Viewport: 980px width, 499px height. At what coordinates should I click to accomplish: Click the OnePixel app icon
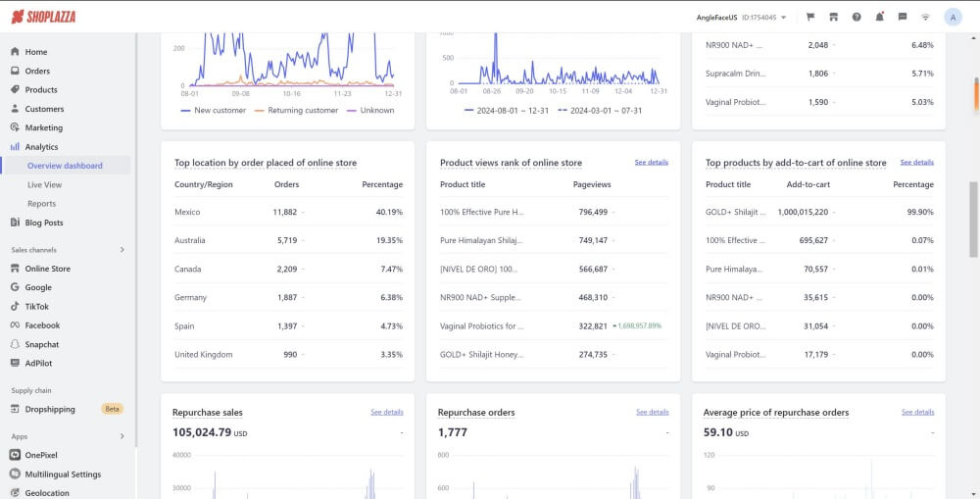15,455
